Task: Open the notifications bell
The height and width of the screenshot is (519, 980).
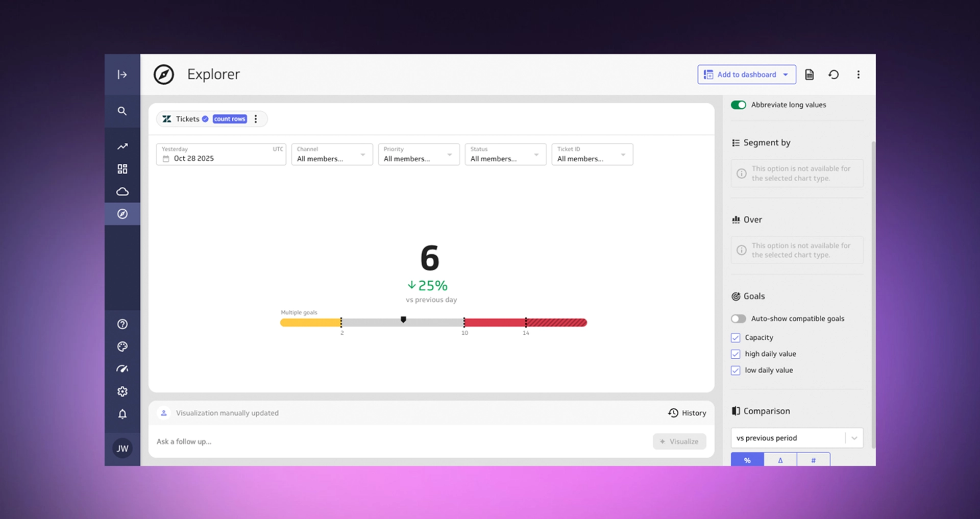Action: click(x=122, y=414)
